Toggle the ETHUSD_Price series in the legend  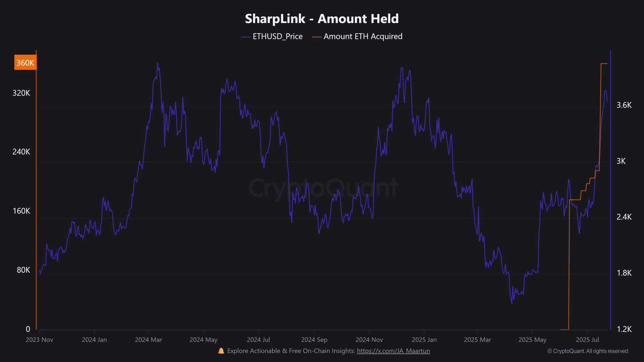[277, 37]
